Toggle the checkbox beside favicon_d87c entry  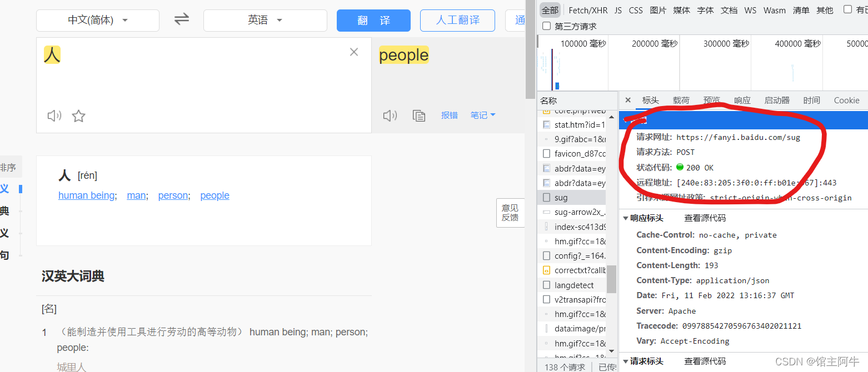pos(546,153)
